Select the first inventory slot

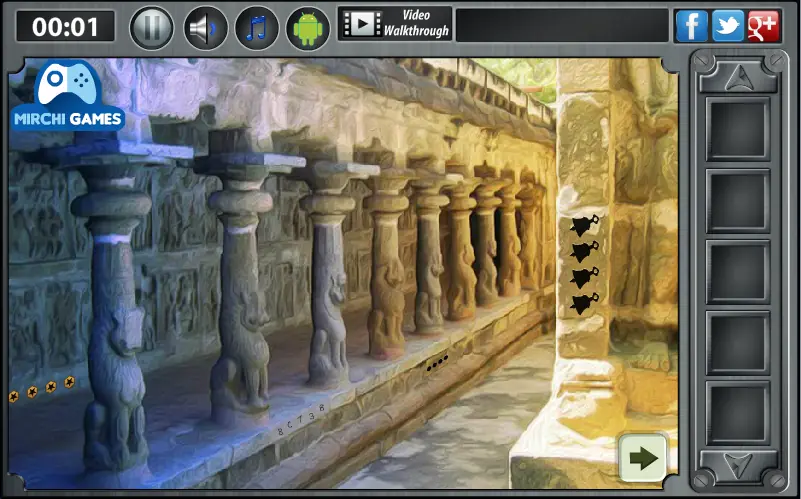pyautogui.click(x=738, y=129)
